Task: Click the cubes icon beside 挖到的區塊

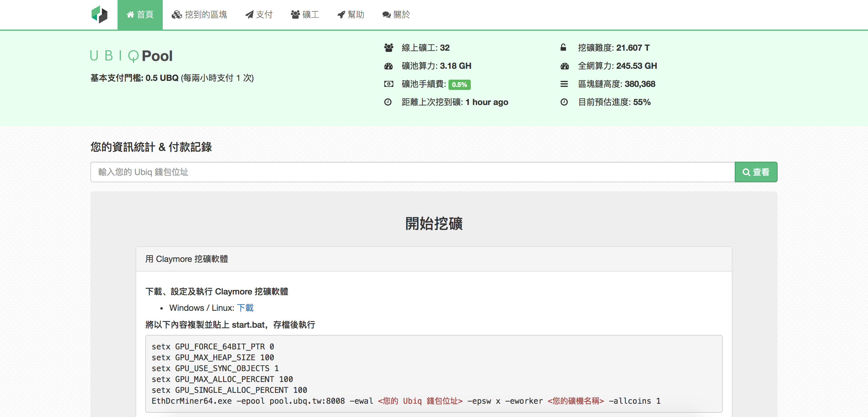Action: (x=177, y=15)
